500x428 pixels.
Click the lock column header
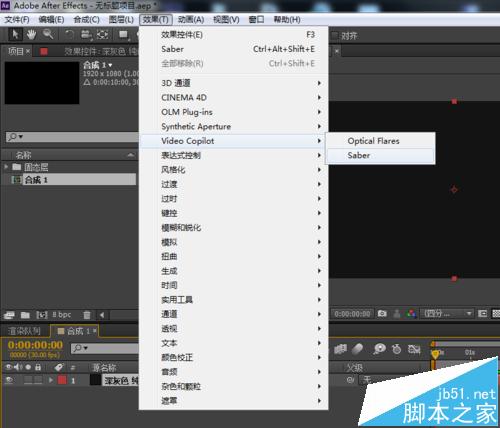point(38,367)
